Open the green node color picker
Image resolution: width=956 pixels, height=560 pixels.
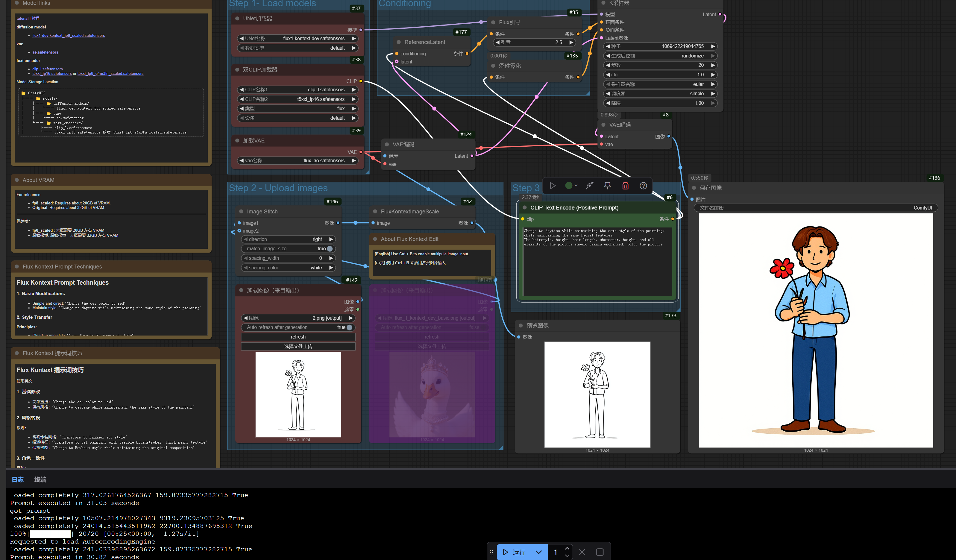(571, 186)
